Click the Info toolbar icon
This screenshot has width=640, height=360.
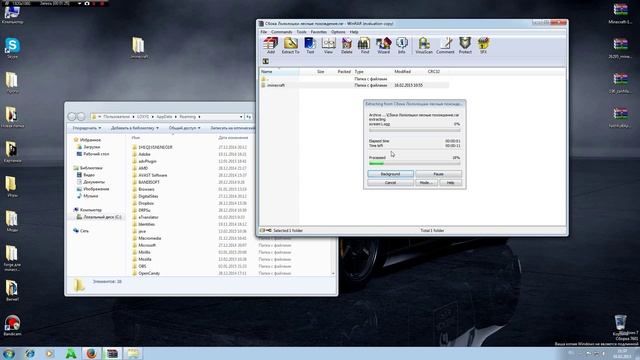click(x=402, y=45)
